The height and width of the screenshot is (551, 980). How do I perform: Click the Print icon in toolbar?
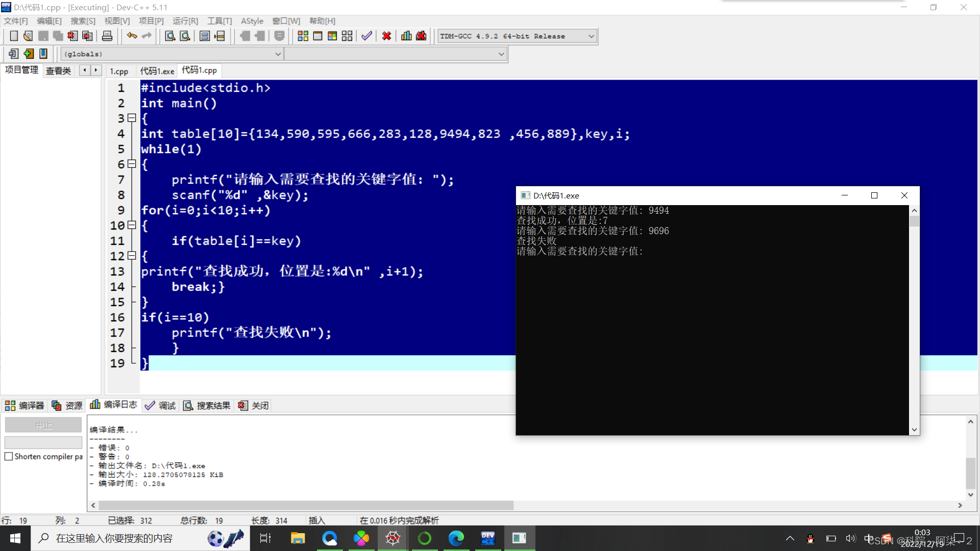click(x=107, y=36)
